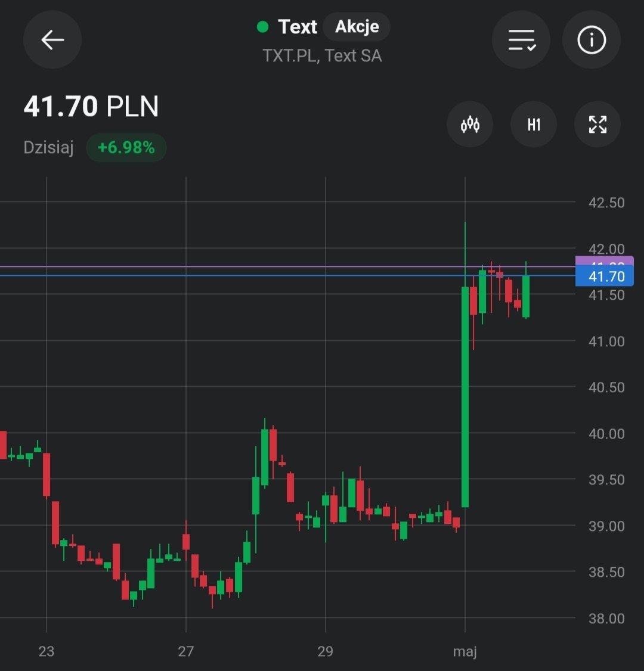
Task: Tap the 42.00 price axis label
Action: click(x=606, y=248)
